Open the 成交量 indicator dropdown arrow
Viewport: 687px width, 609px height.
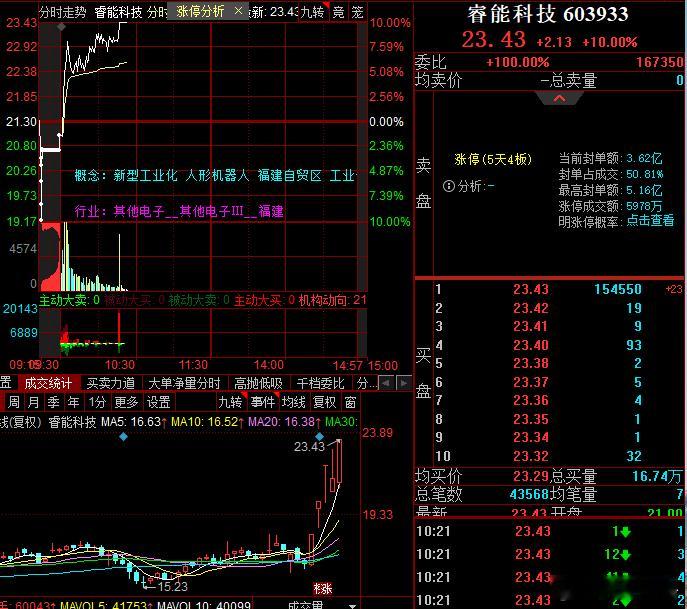352,606
